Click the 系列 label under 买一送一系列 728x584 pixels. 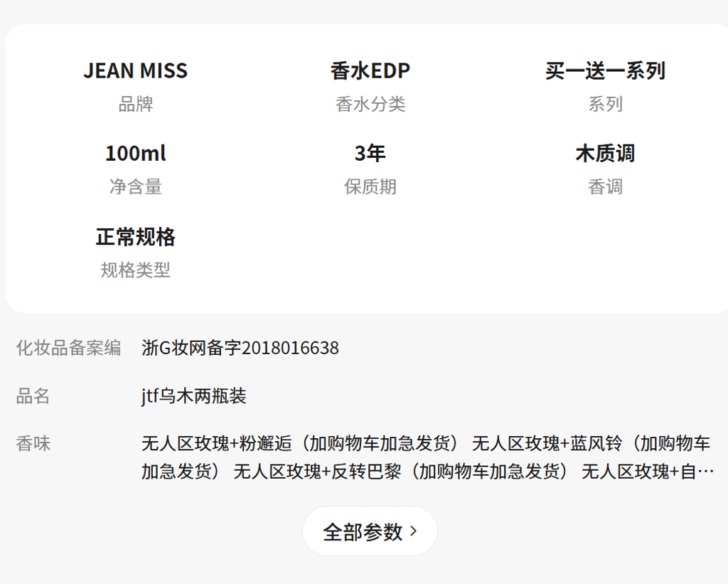point(605,105)
